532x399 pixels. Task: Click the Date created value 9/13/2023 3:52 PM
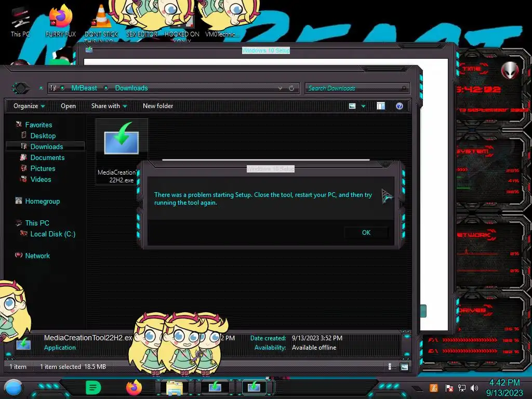tap(317, 338)
